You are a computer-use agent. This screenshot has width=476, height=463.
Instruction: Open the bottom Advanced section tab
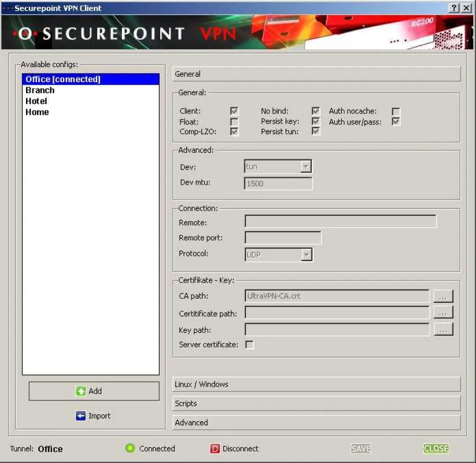click(316, 422)
